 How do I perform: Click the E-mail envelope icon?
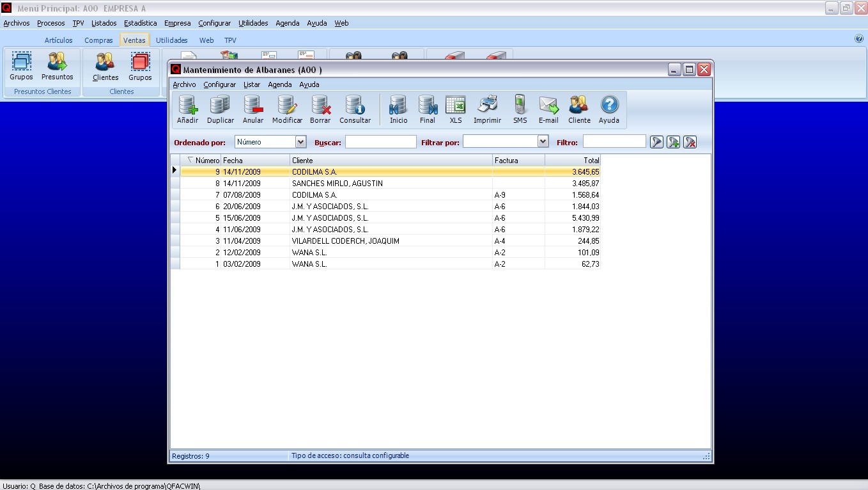(x=548, y=109)
